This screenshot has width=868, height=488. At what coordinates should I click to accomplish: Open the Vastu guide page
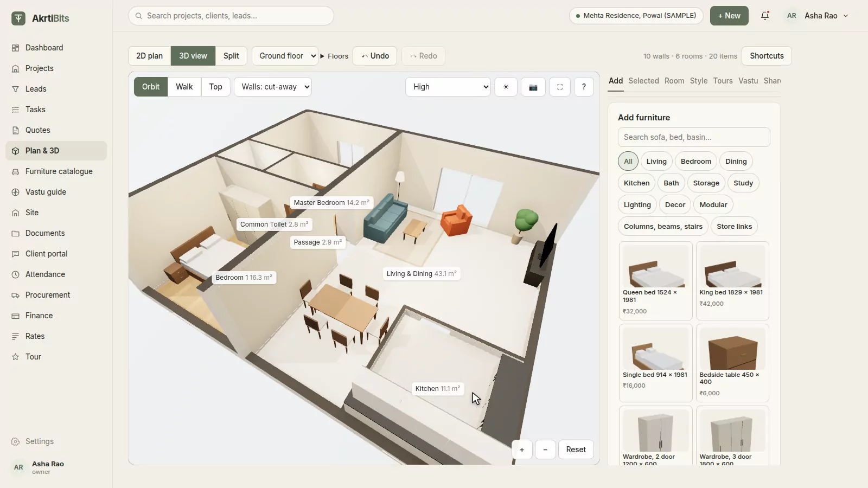[x=56, y=192]
